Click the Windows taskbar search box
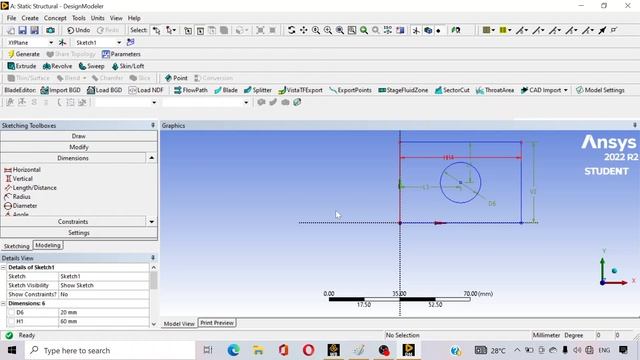640x360 pixels. (x=110, y=351)
